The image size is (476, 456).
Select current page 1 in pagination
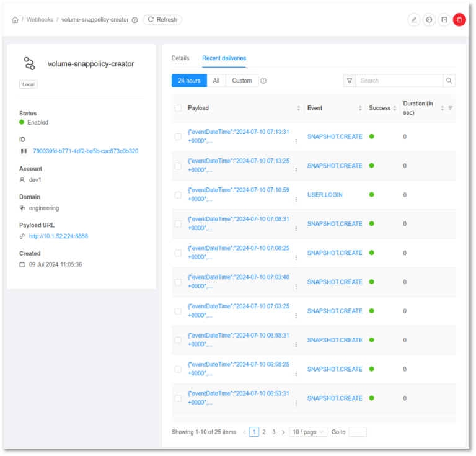pyautogui.click(x=254, y=432)
